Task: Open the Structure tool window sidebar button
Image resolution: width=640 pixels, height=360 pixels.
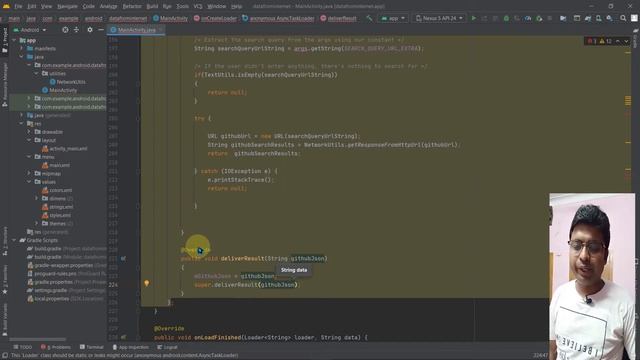Action: click(x=5, y=241)
